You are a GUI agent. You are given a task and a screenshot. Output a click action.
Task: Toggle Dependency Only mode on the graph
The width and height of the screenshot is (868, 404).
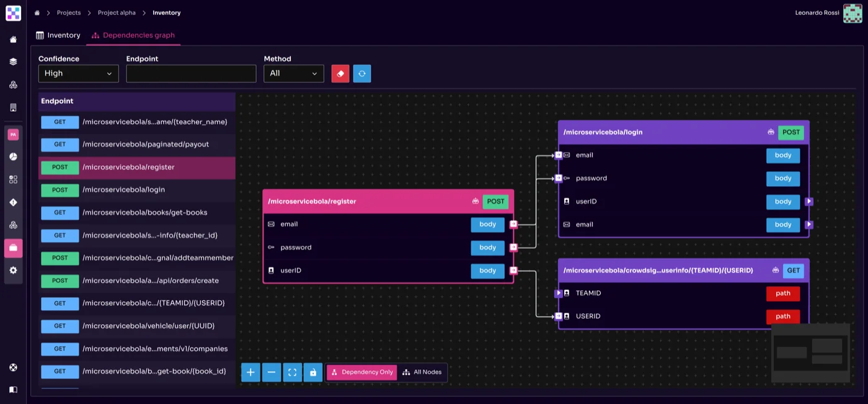(x=361, y=372)
